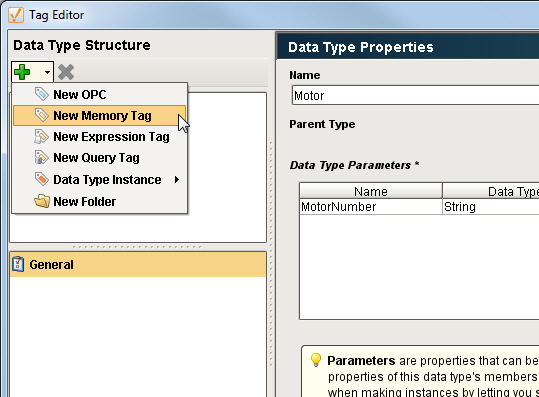Click the Data Type Structure heading
The width and height of the screenshot is (539, 397).
click(82, 45)
